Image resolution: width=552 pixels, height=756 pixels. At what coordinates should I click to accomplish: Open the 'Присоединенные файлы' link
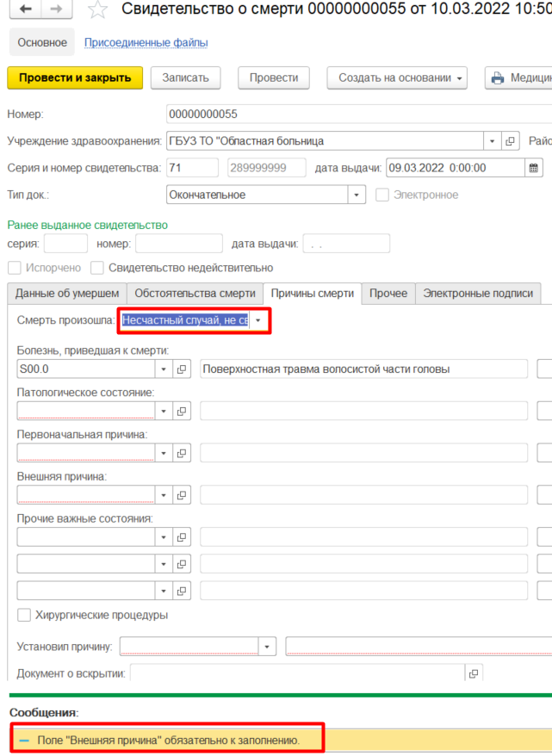(146, 42)
